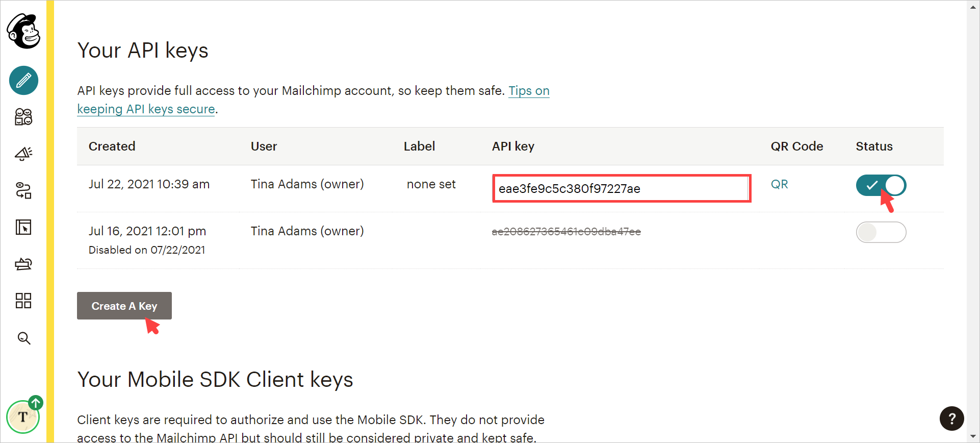This screenshot has height=443, width=980.
Task: Click the API key text field
Action: (621, 188)
